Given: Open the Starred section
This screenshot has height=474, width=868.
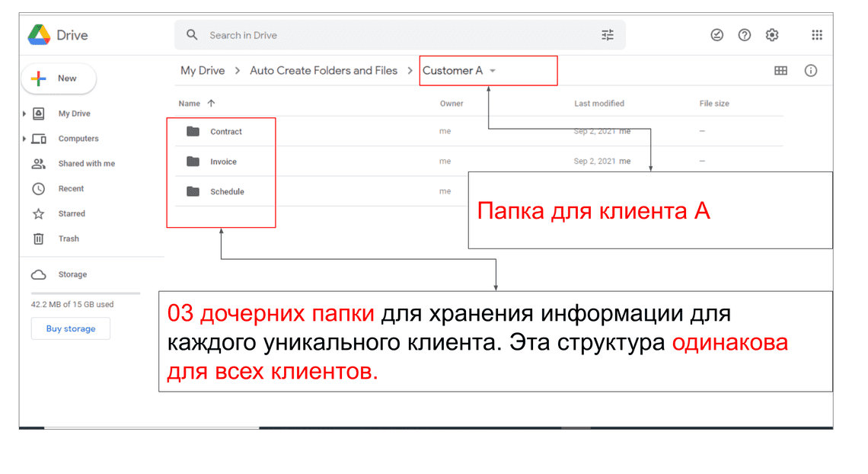Looking at the screenshot, I should pos(72,214).
